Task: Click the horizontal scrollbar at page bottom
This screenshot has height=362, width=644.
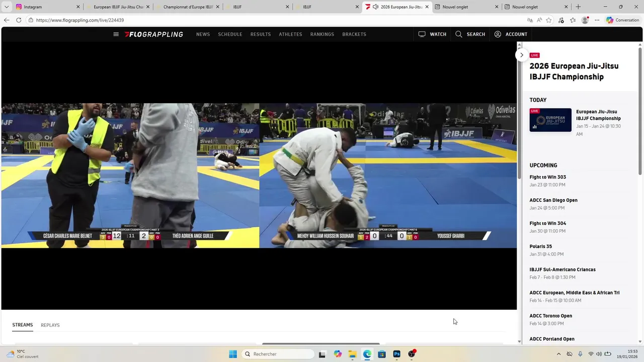Action: point(321,344)
